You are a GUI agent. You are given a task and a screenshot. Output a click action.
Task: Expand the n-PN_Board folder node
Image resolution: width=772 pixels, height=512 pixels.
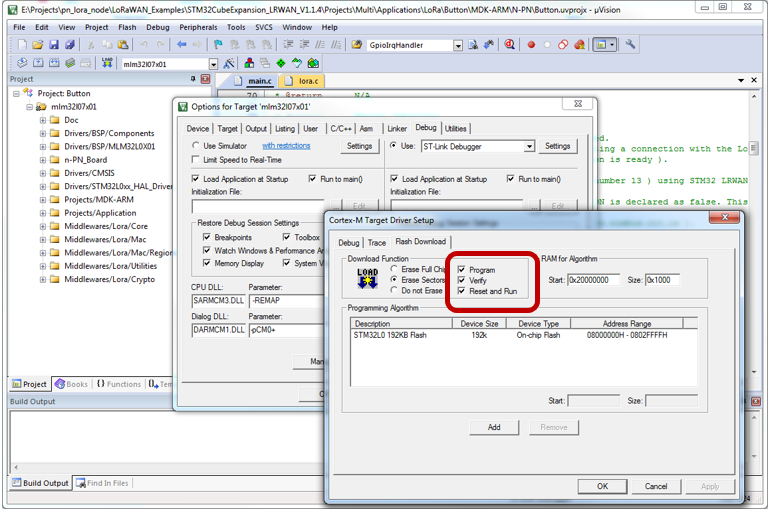click(43, 160)
